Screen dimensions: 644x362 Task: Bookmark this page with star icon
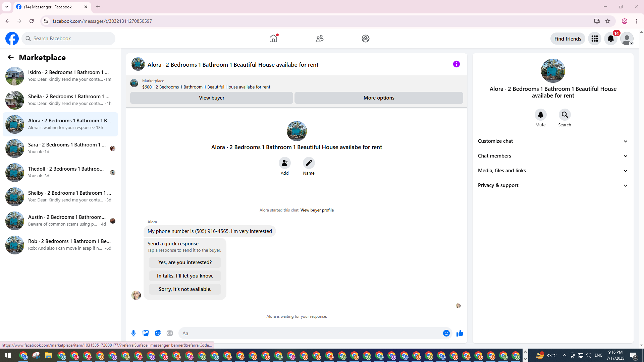coord(608,21)
